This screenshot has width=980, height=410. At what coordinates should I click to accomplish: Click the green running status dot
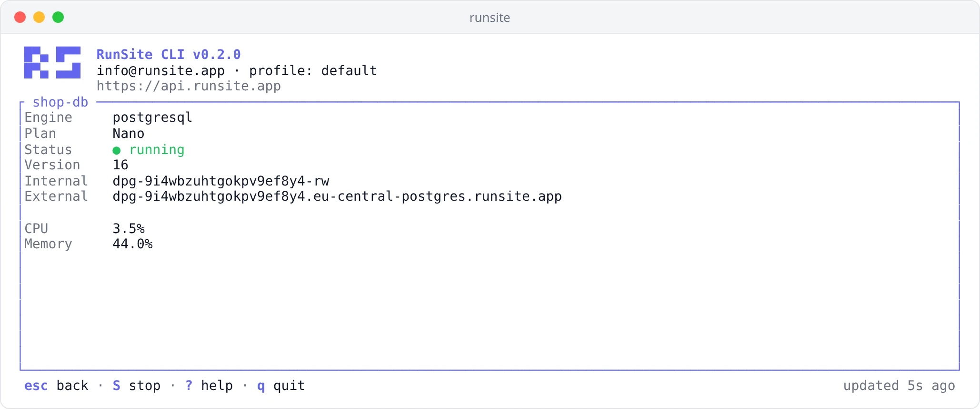(x=117, y=150)
